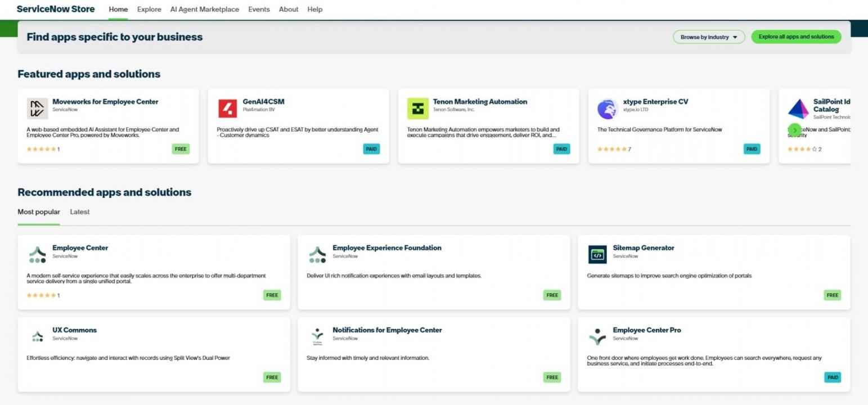Click the star rating on Moveworks card
This screenshot has width=868, height=405.
[42, 149]
